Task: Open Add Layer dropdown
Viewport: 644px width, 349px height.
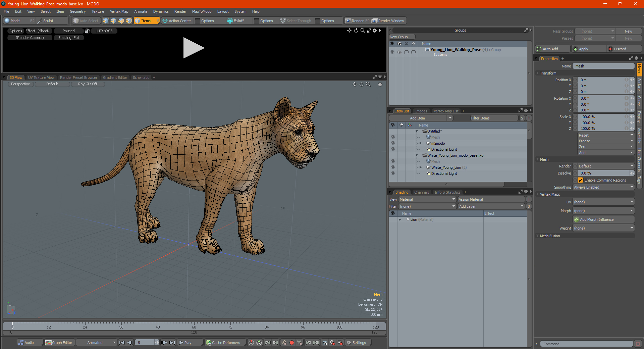Action: pos(491,206)
